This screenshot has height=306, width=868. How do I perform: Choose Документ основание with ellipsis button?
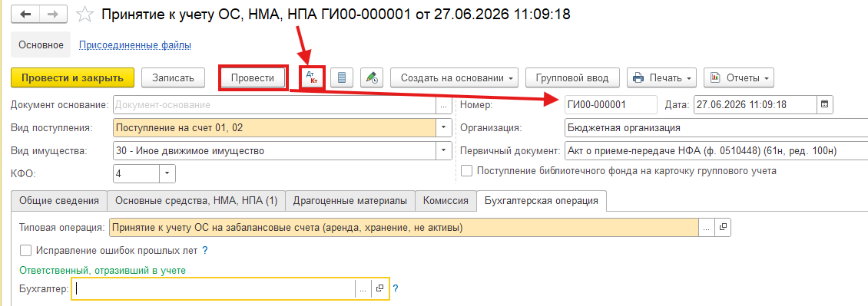tap(443, 104)
